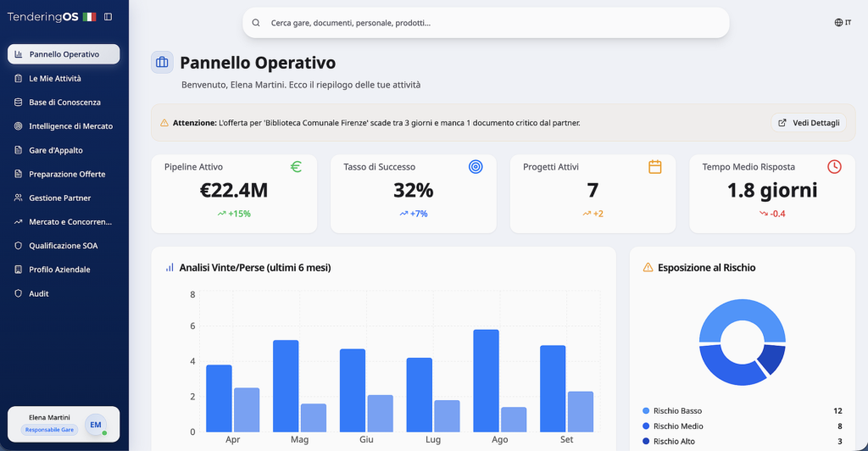
Task: Click the target icon on Tasso di Successo
Action: [x=476, y=167]
